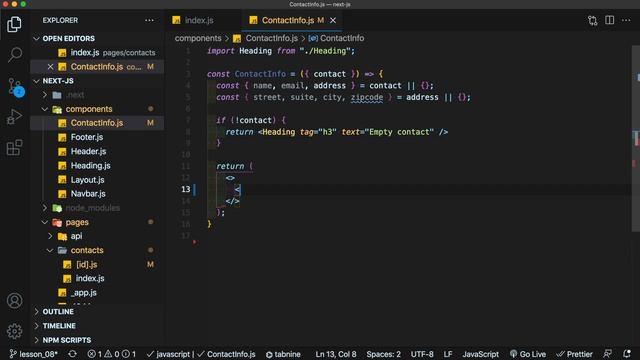Go to line via Ln 13, Col 8
This screenshot has width=640, height=360.
(x=336, y=354)
